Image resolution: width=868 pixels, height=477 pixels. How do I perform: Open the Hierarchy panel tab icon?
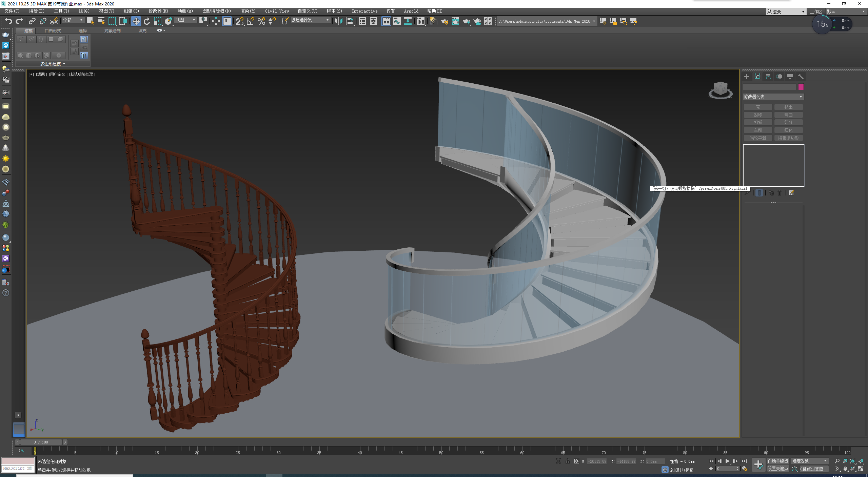coord(768,77)
